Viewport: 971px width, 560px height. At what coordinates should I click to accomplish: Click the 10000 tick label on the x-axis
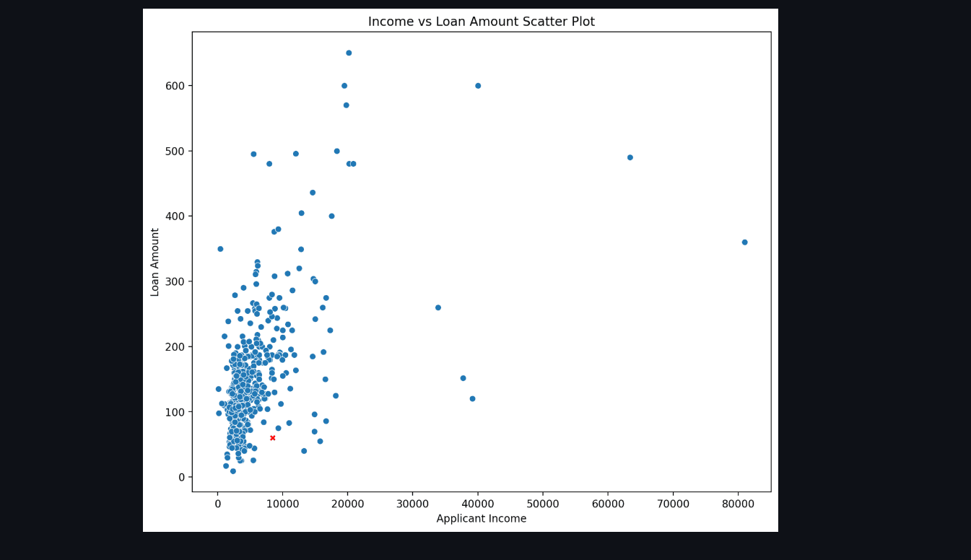[282, 506]
